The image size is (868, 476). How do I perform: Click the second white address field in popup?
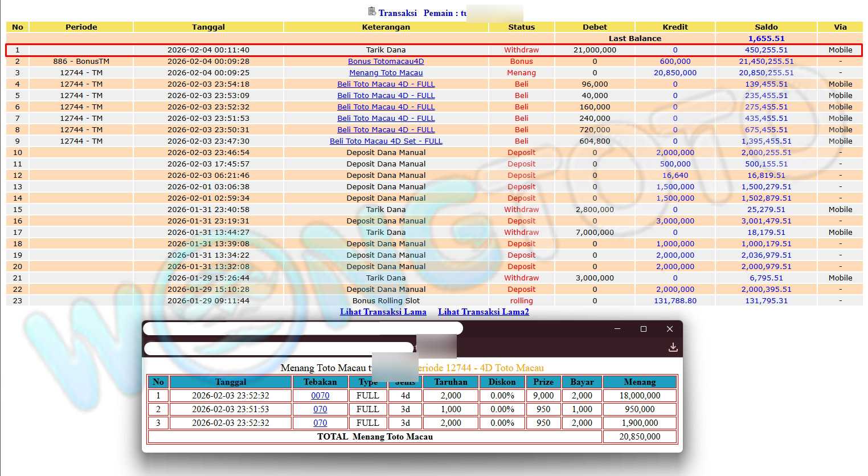[x=278, y=348]
